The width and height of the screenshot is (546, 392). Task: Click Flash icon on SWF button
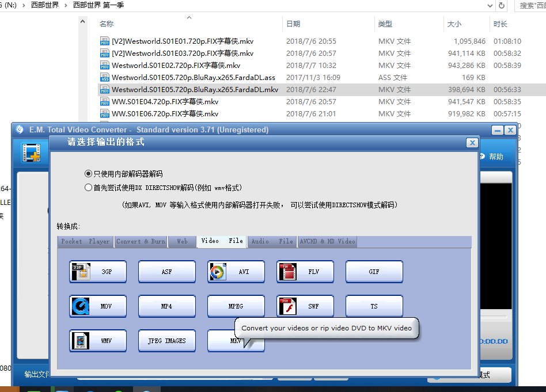coord(287,306)
